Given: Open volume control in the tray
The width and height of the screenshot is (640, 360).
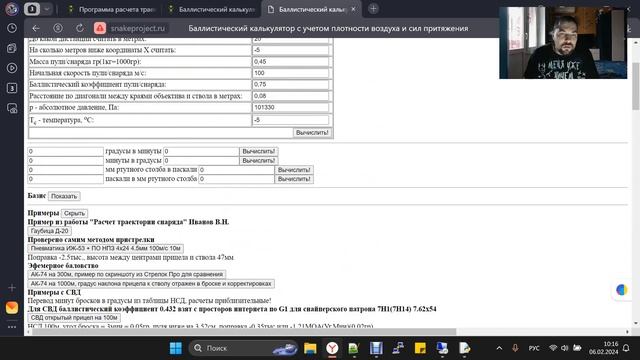Looking at the screenshot, I should [564, 348].
